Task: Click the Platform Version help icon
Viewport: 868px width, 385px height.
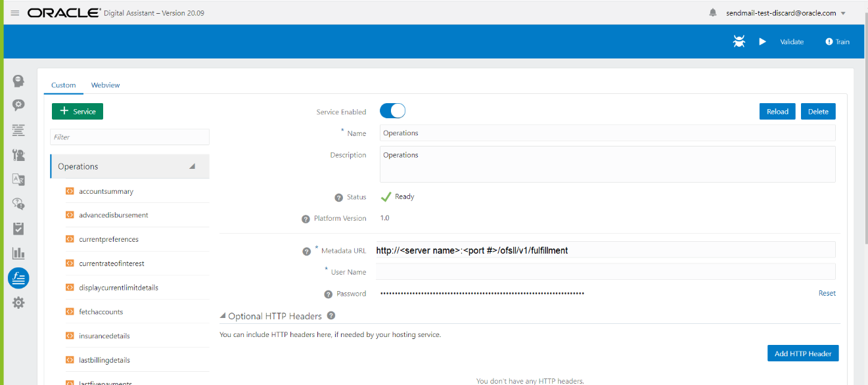Action: tap(306, 219)
